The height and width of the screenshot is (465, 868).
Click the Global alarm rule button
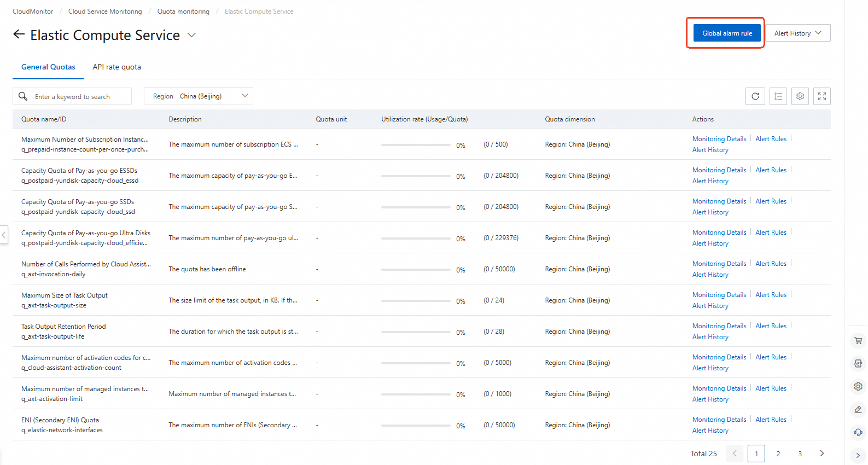(x=727, y=33)
